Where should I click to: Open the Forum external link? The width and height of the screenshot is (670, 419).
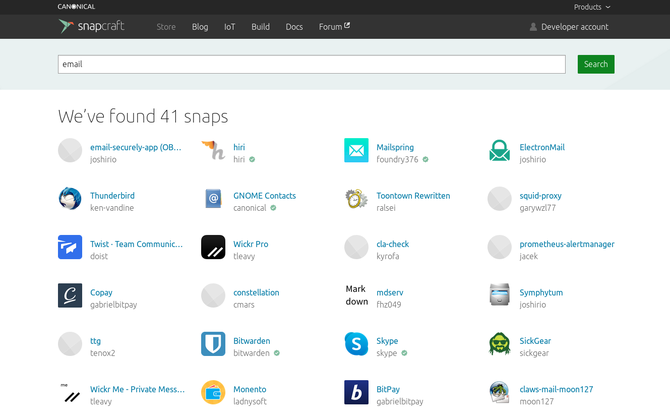pyautogui.click(x=334, y=27)
